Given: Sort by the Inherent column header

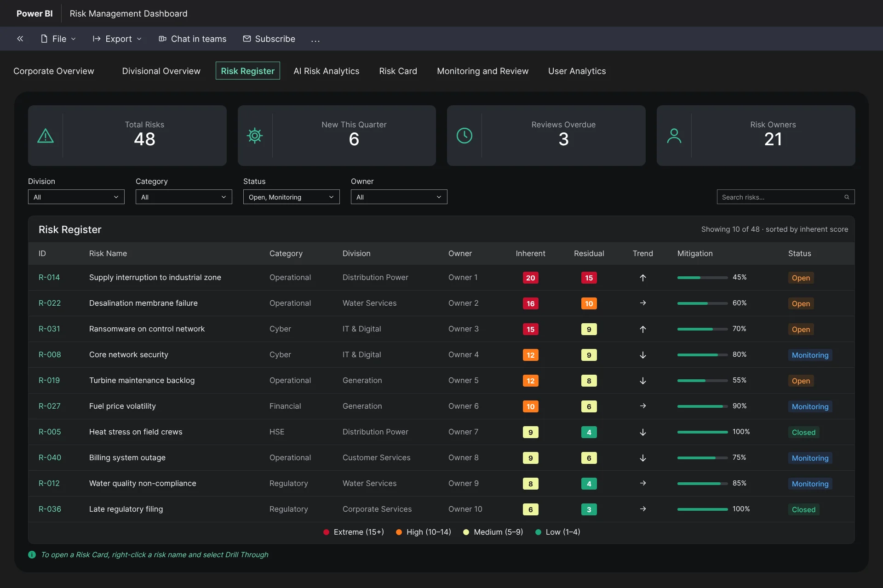Looking at the screenshot, I should pyautogui.click(x=530, y=253).
